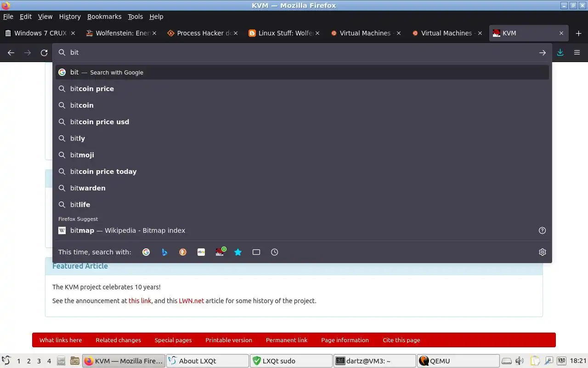The height and width of the screenshot is (368, 588).
Task: Open Tools menu
Action: click(135, 17)
